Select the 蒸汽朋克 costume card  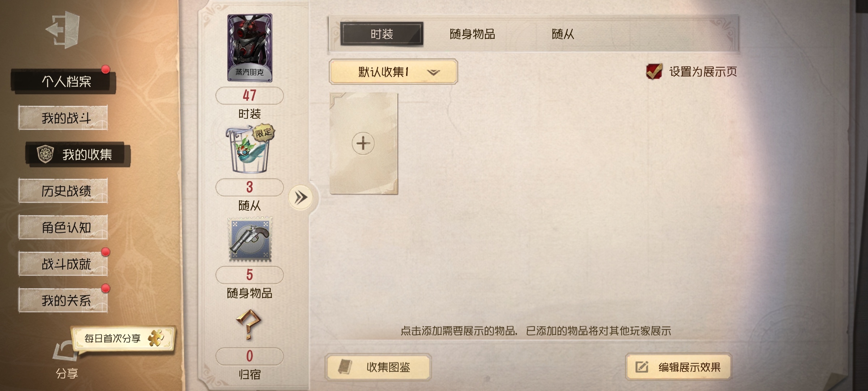(x=250, y=48)
